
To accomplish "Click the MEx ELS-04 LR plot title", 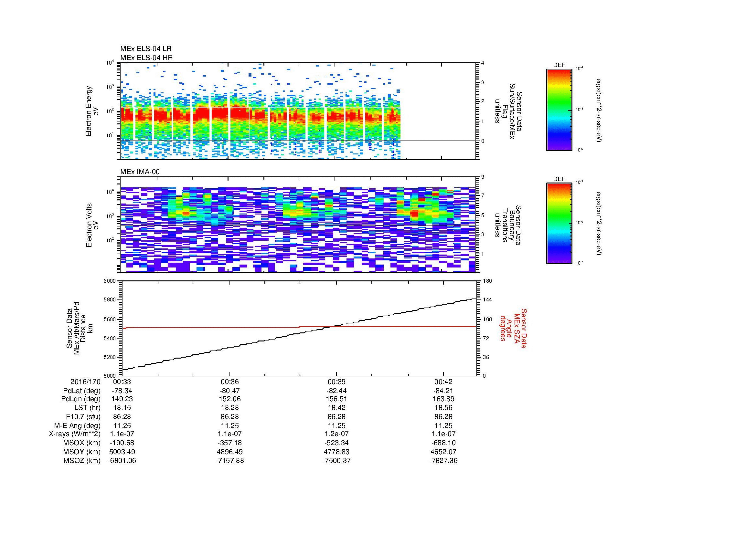I will coord(146,49).
